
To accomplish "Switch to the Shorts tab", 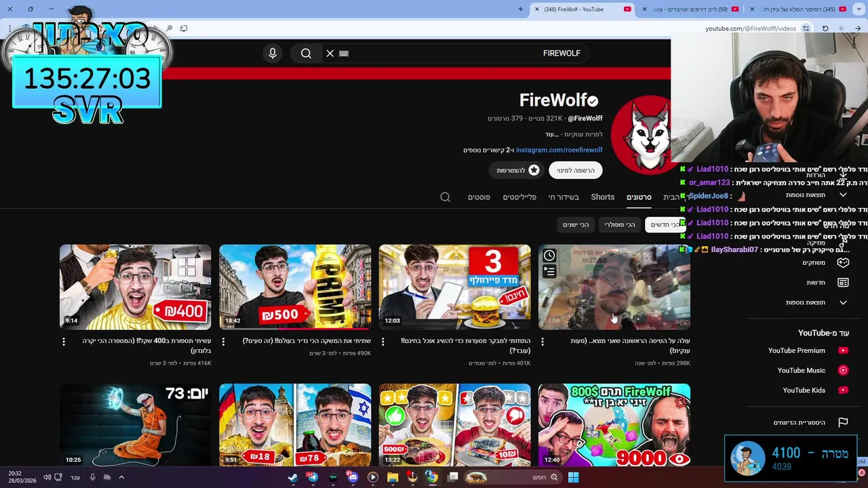I will click(x=603, y=197).
